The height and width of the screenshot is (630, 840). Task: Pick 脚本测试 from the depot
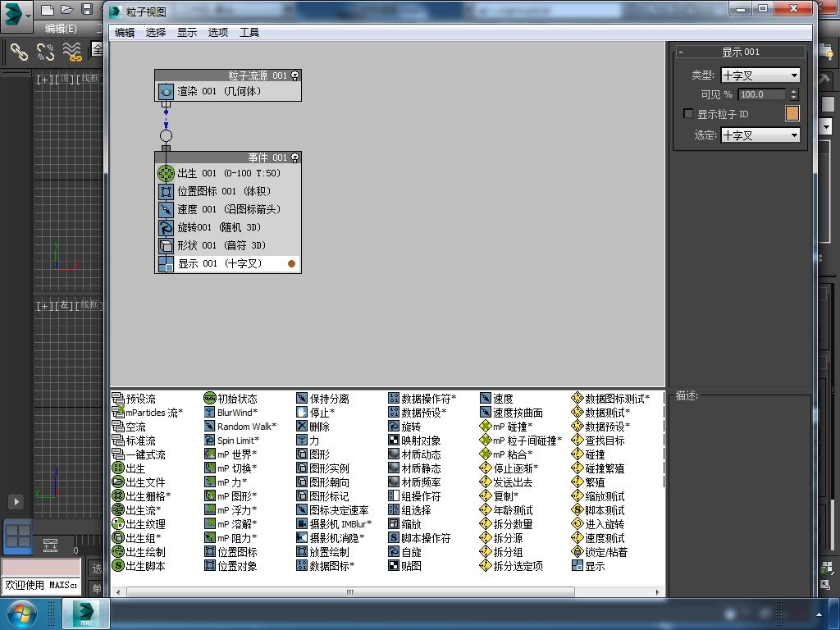(x=598, y=510)
